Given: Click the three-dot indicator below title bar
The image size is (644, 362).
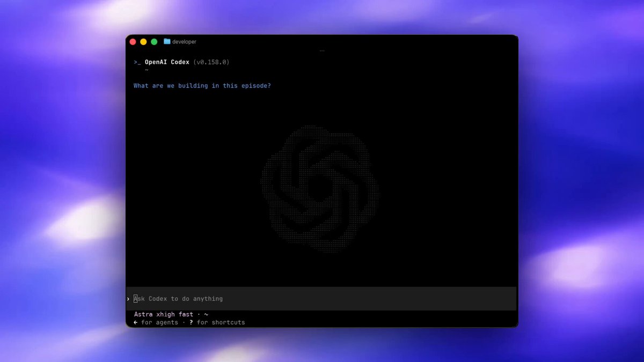Looking at the screenshot, I should (x=322, y=51).
